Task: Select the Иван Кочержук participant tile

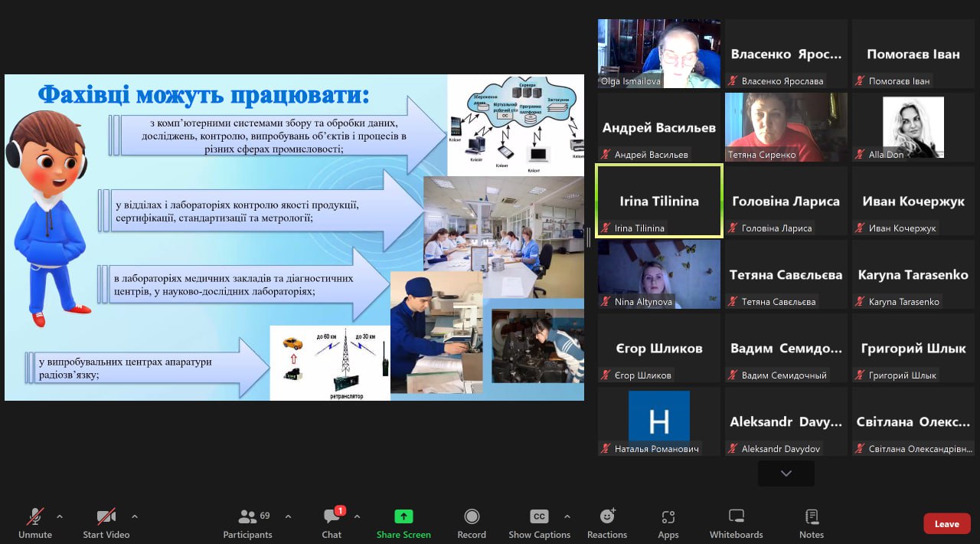Action: (x=913, y=201)
